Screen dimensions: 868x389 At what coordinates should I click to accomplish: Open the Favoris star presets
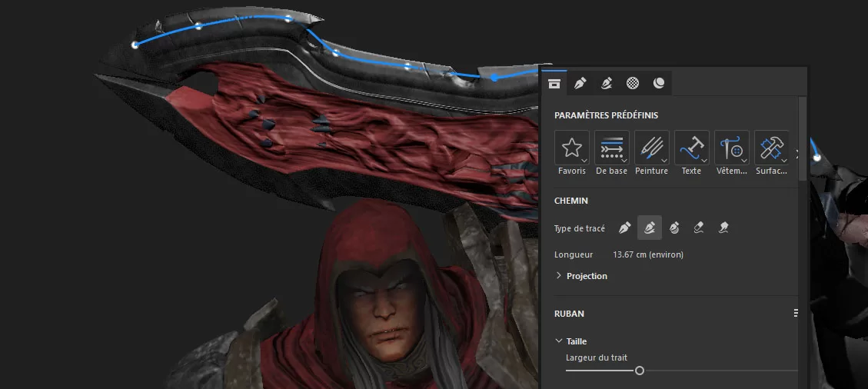click(571, 148)
